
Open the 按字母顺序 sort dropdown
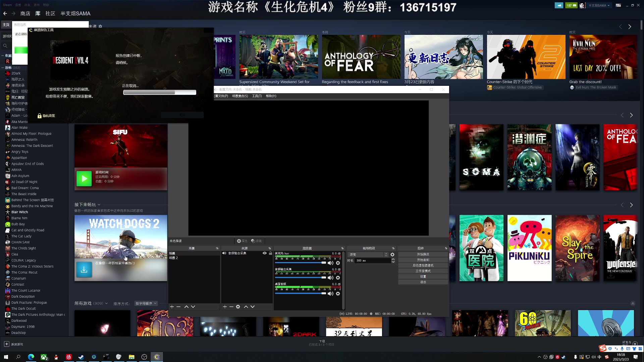point(146,303)
